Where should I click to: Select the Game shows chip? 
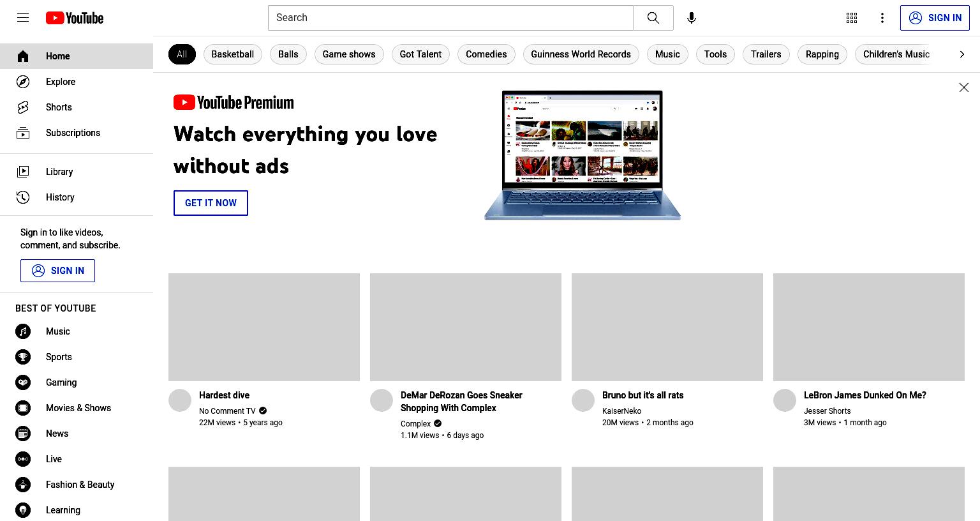(349, 54)
